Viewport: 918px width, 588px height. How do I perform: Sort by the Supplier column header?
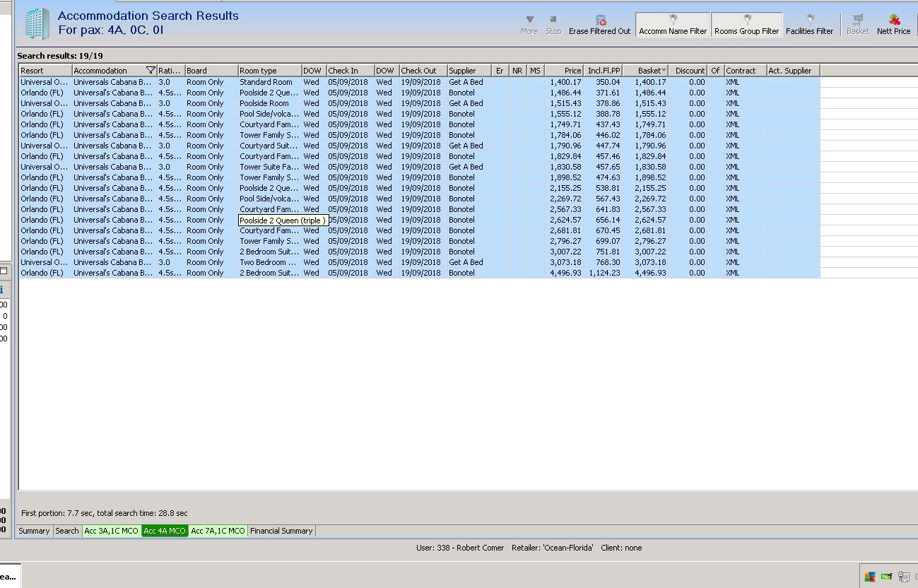coord(469,71)
